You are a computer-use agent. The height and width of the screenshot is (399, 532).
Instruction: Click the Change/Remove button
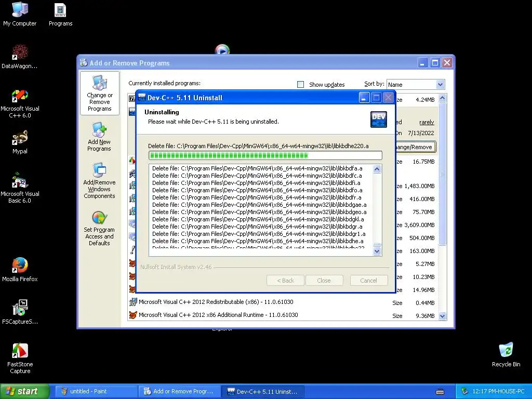pyautogui.click(x=415, y=147)
